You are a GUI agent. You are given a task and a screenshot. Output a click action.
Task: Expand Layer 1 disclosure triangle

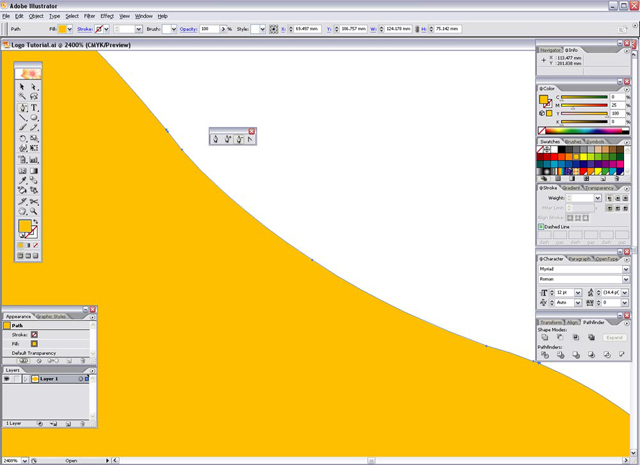click(26, 379)
